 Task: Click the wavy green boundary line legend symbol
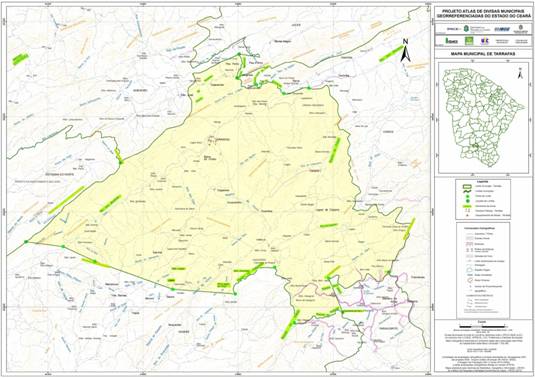click(467, 191)
